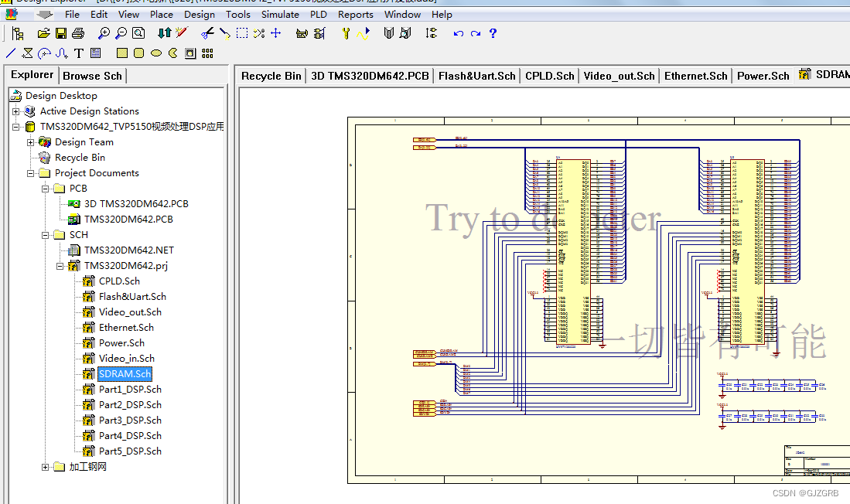850x504 pixels.
Task: Click the Open document folder icon
Action: pos(43,33)
